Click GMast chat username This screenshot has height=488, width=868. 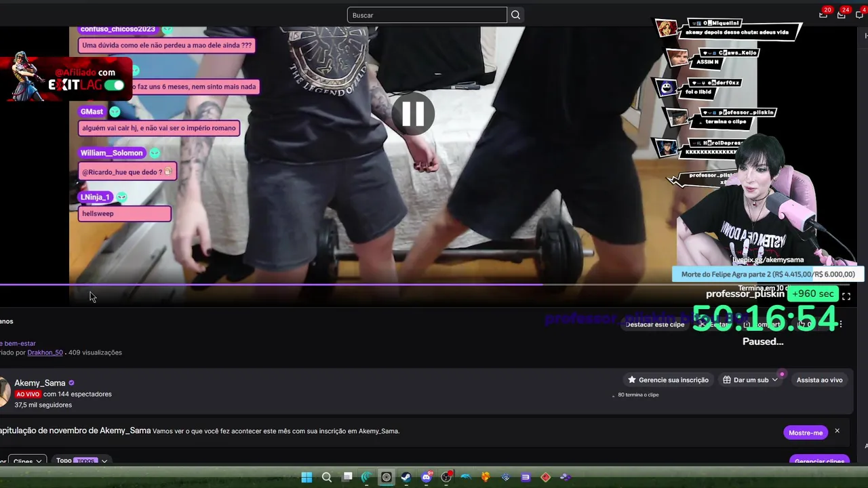coord(92,112)
